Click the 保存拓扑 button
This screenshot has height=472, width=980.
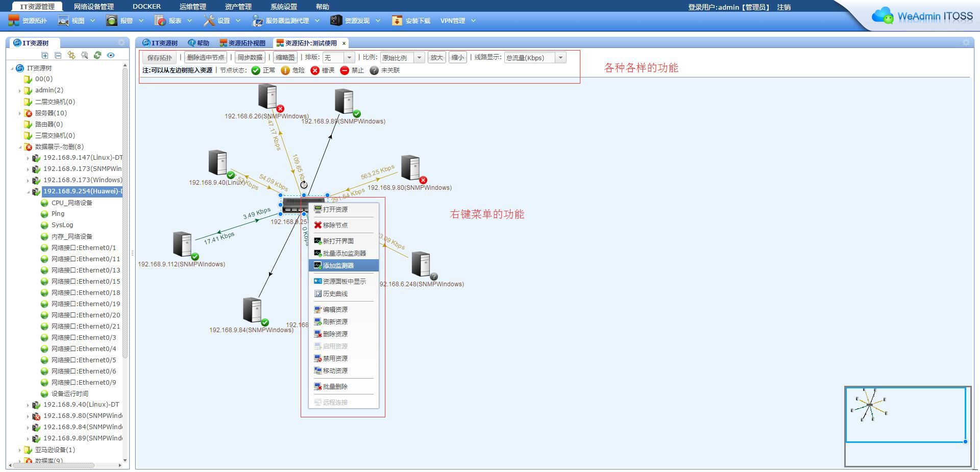[160, 58]
